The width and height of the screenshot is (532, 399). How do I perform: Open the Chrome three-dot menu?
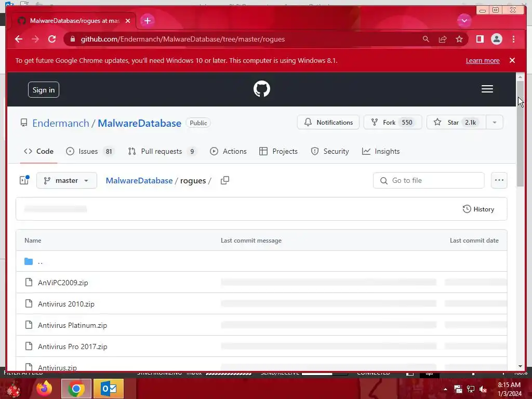513,39
